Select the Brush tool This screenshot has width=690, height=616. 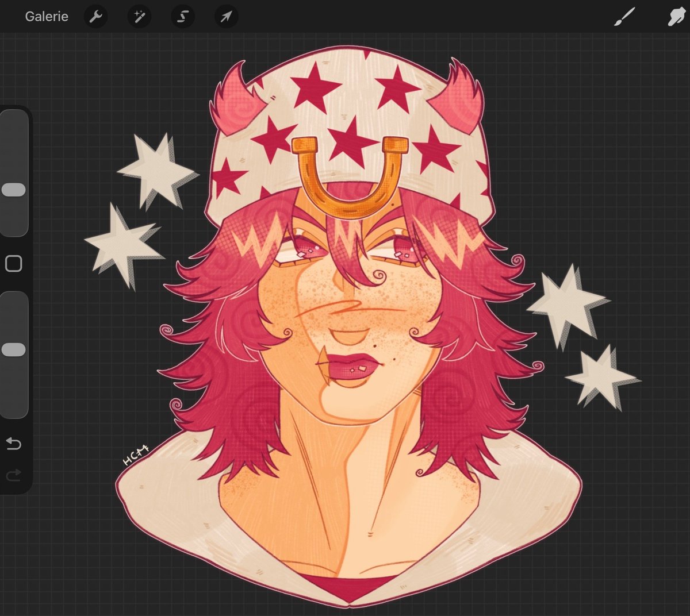tap(624, 17)
